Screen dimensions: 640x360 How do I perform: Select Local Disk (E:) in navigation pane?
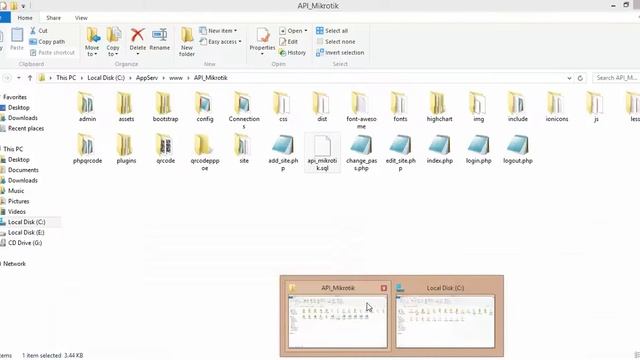22,232
